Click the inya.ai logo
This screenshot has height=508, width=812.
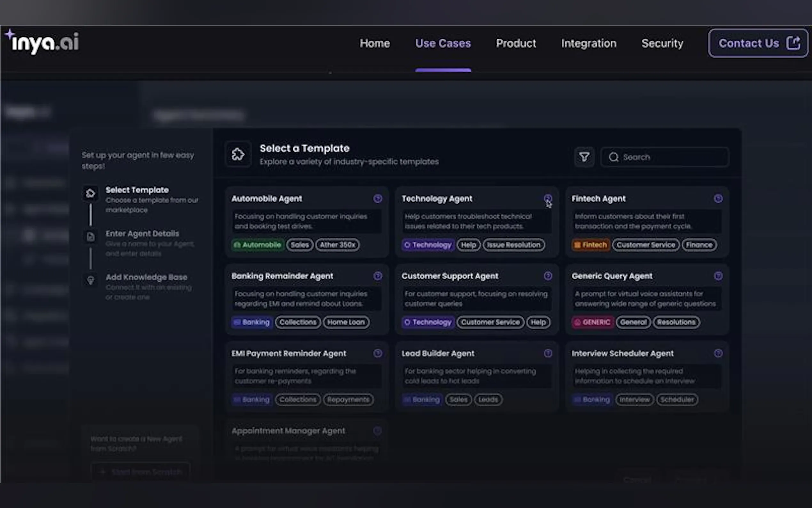point(43,43)
